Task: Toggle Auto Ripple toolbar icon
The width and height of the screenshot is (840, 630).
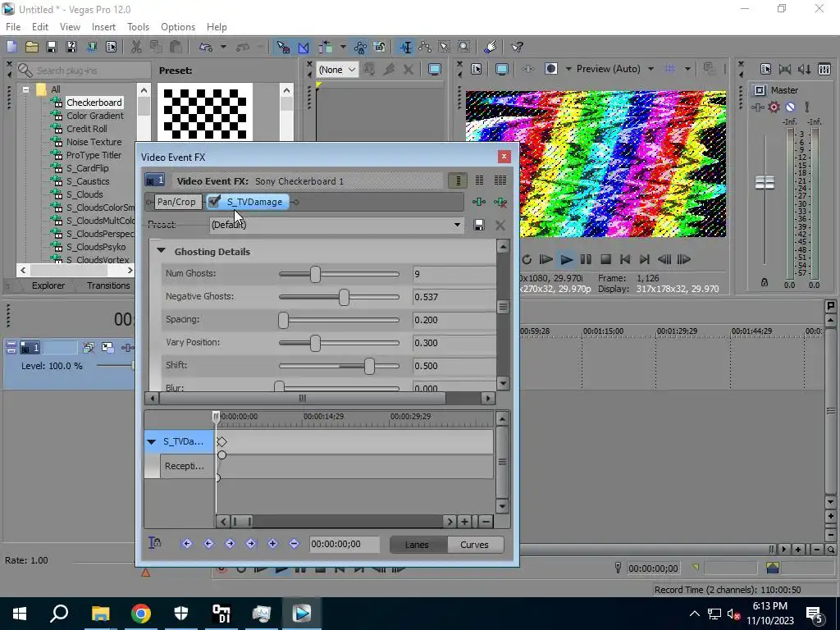Action: click(x=326, y=47)
